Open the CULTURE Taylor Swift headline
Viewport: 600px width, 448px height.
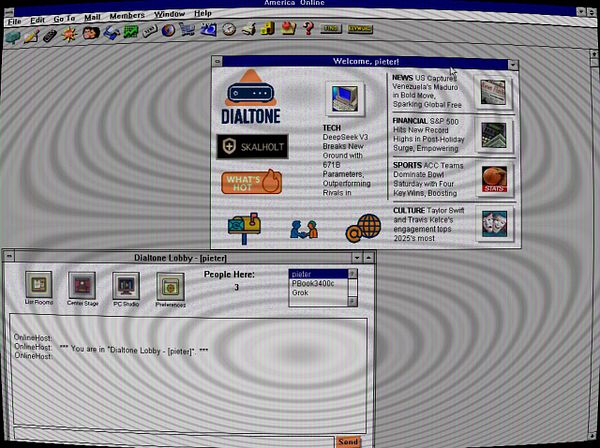coord(429,224)
